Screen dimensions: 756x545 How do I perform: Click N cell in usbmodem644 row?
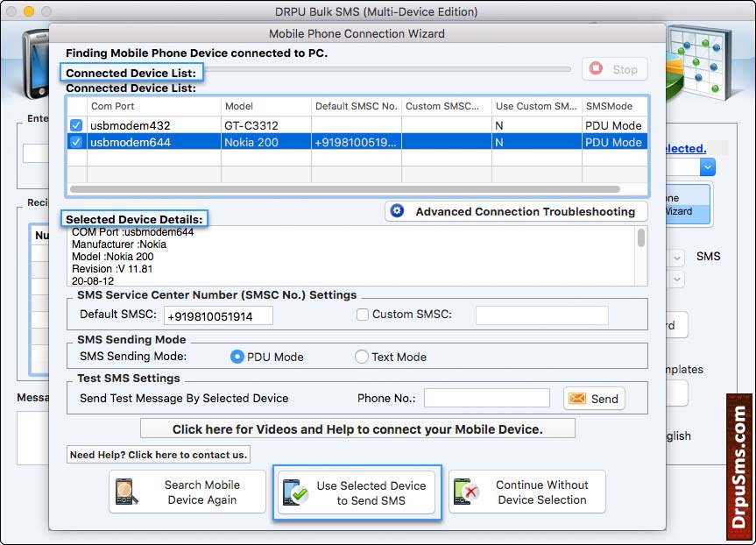click(537, 142)
